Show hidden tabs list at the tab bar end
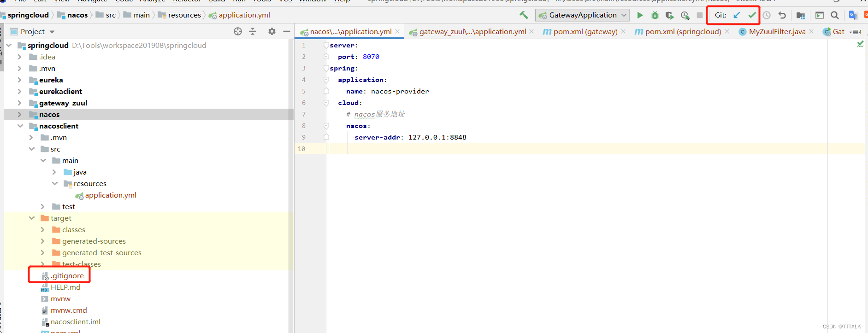 pyautogui.click(x=856, y=32)
